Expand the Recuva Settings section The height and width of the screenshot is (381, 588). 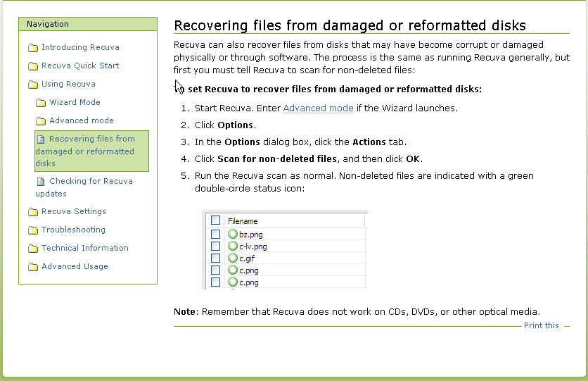tap(73, 211)
